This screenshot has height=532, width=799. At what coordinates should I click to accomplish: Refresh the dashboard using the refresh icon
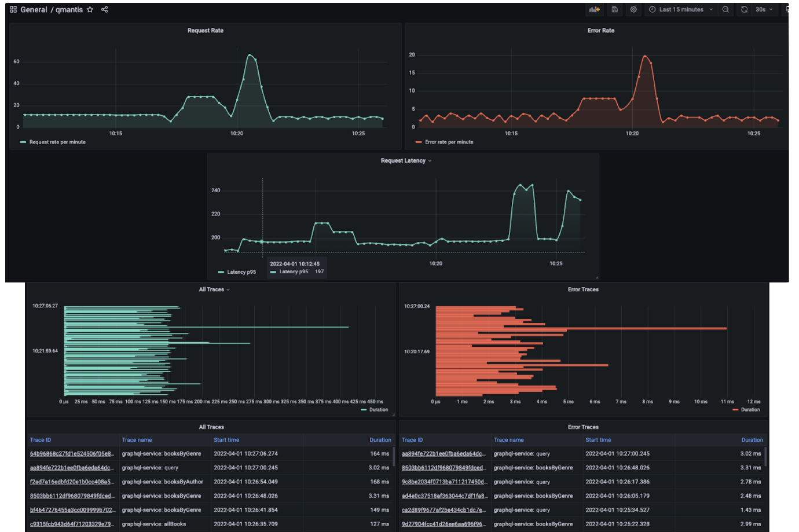click(744, 9)
